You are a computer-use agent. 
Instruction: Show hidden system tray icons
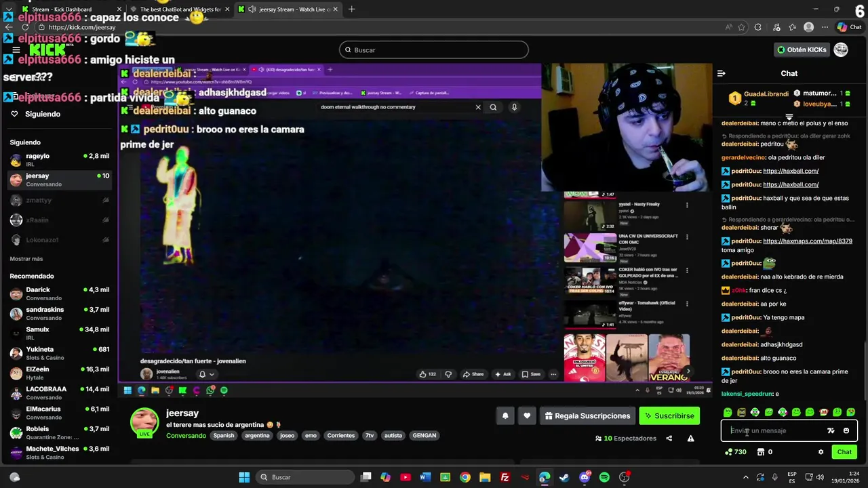coord(745,477)
